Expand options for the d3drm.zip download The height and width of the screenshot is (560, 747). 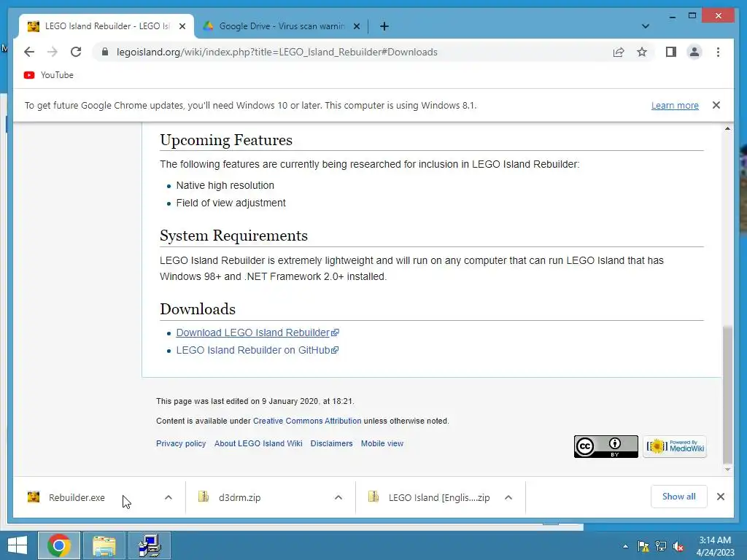(x=338, y=497)
